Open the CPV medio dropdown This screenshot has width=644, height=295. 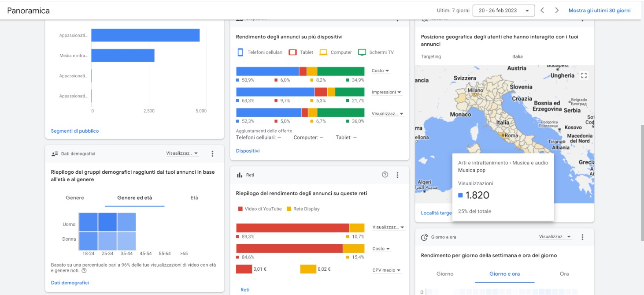pyautogui.click(x=386, y=270)
